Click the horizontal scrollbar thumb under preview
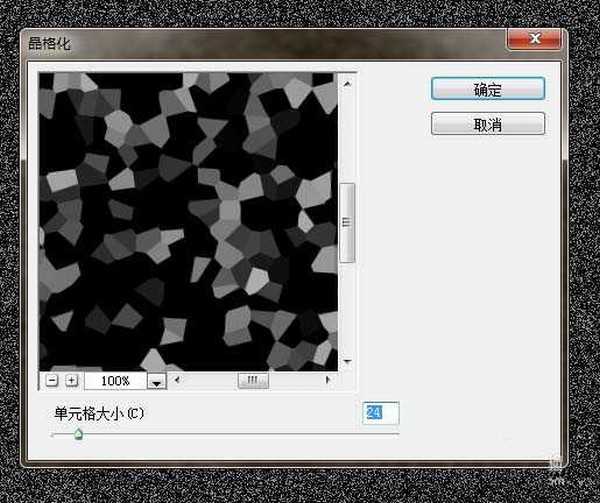 pos(252,380)
